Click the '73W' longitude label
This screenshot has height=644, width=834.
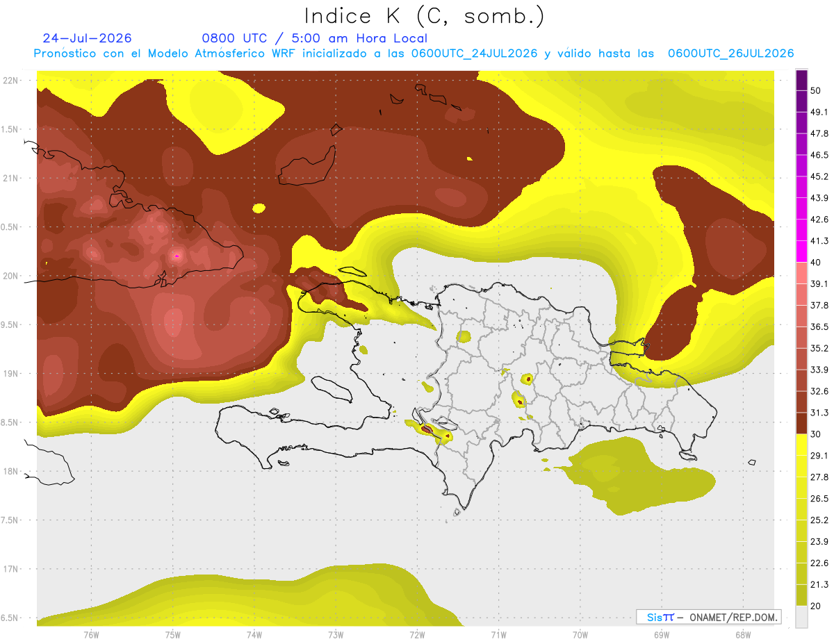point(336,635)
